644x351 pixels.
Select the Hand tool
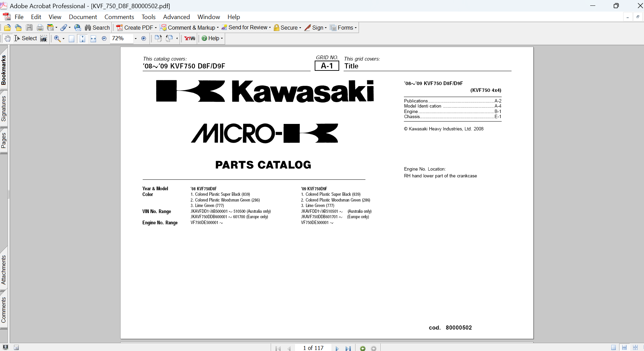point(7,38)
